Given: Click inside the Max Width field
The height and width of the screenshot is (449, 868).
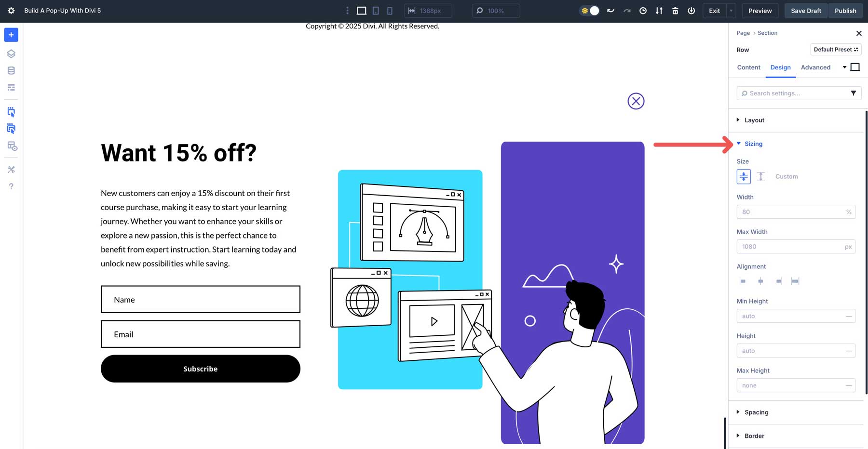Looking at the screenshot, I should (791, 246).
